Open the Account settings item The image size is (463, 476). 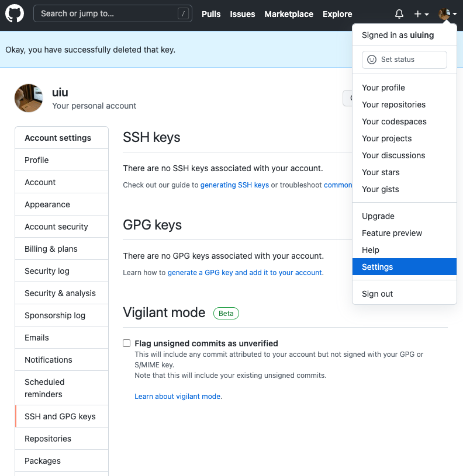point(61,182)
